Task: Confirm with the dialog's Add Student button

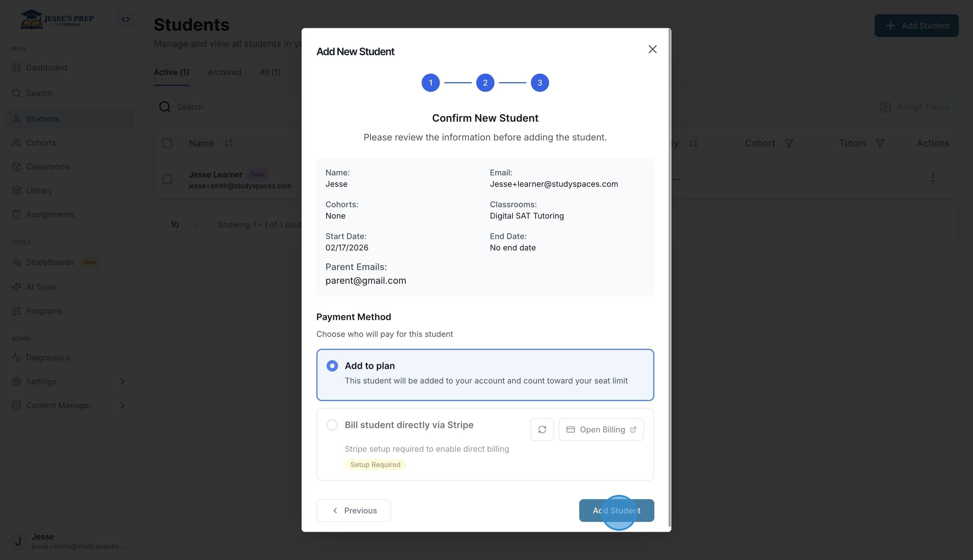Action: [617, 510]
